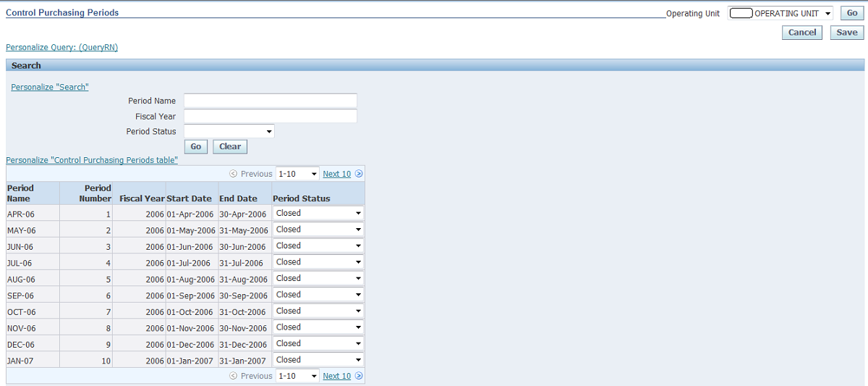Select the DEC-06 period name cell
The image size is (868, 386).
click(33, 344)
